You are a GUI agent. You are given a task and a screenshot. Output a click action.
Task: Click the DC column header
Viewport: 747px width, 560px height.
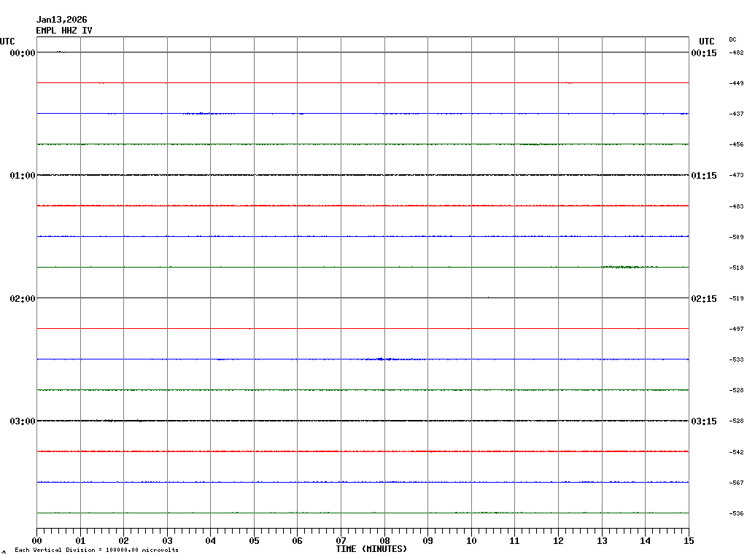(732, 39)
